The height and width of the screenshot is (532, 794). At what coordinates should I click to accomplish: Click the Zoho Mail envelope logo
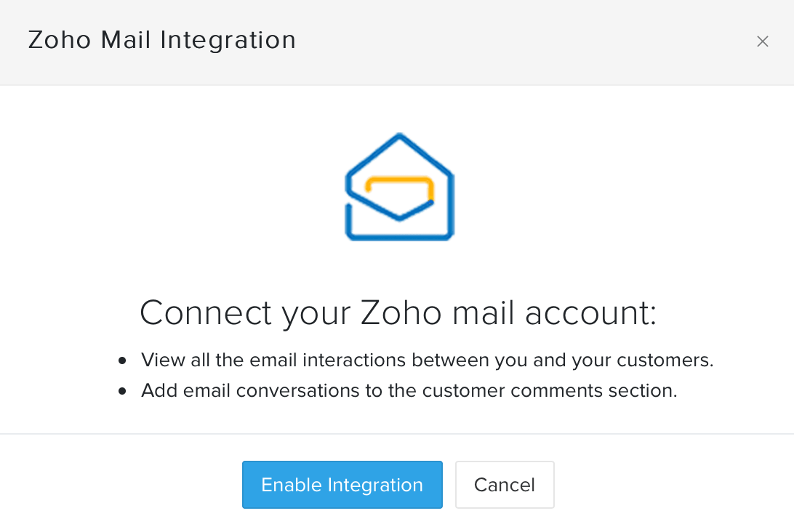click(399, 188)
